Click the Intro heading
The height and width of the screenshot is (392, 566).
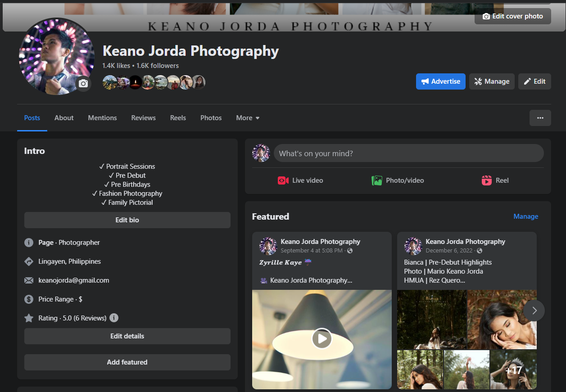[35, 151]
